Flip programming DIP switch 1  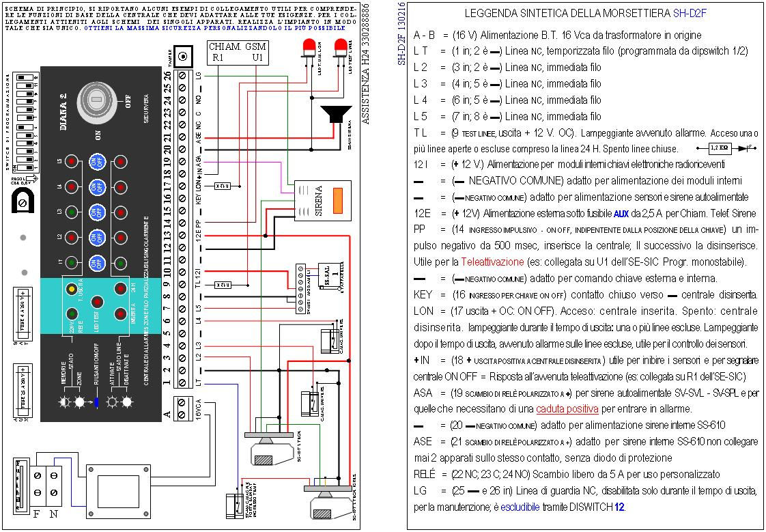(x=25, y=167)
